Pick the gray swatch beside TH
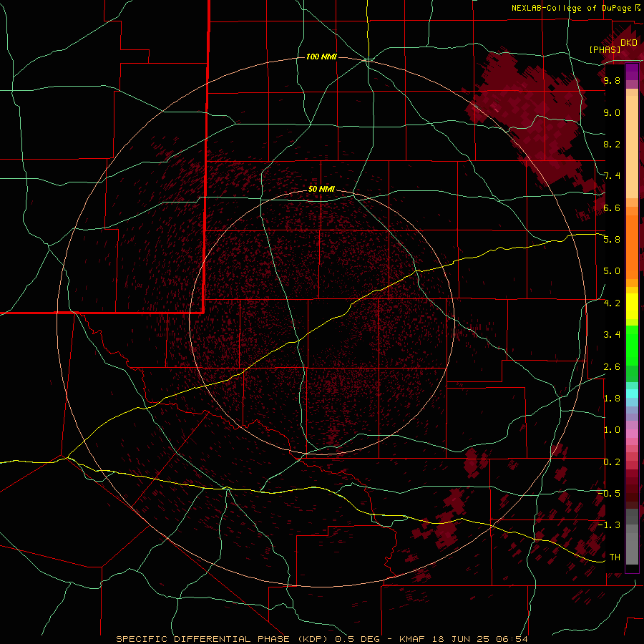Image resolution: width=644 pixels, height=644 pixels. coord(632,550)
